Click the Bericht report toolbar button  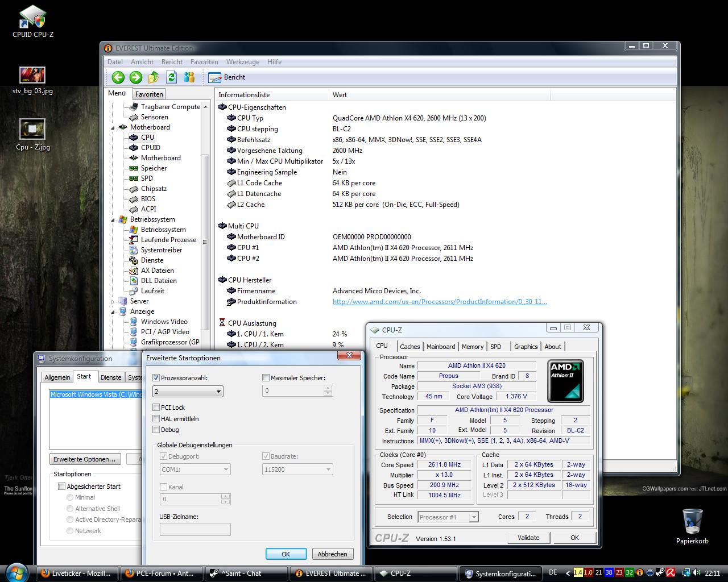coord(227,77)
